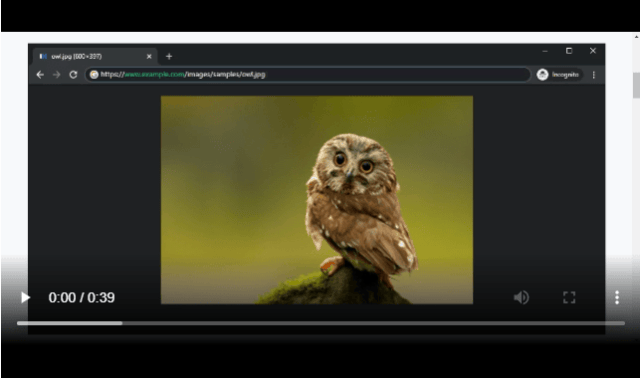
Task: Reload the page with the refresh icon
Action: (x=73, y=75)
